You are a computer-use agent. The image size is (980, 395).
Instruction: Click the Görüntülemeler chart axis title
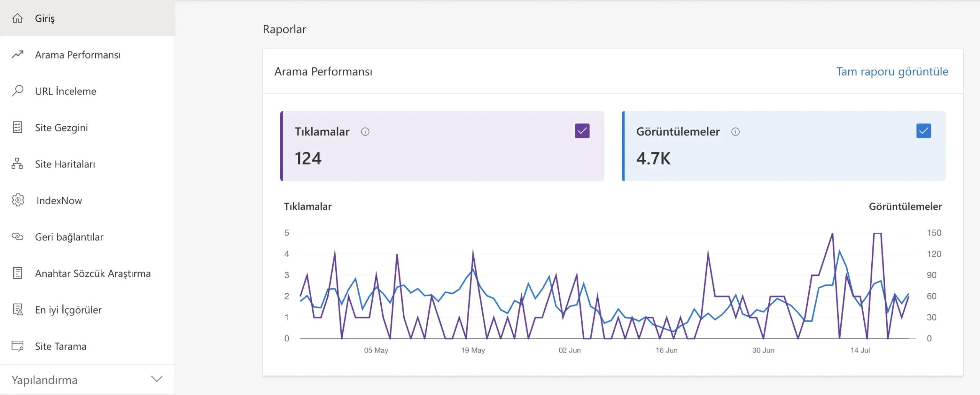tap(905, 206)
